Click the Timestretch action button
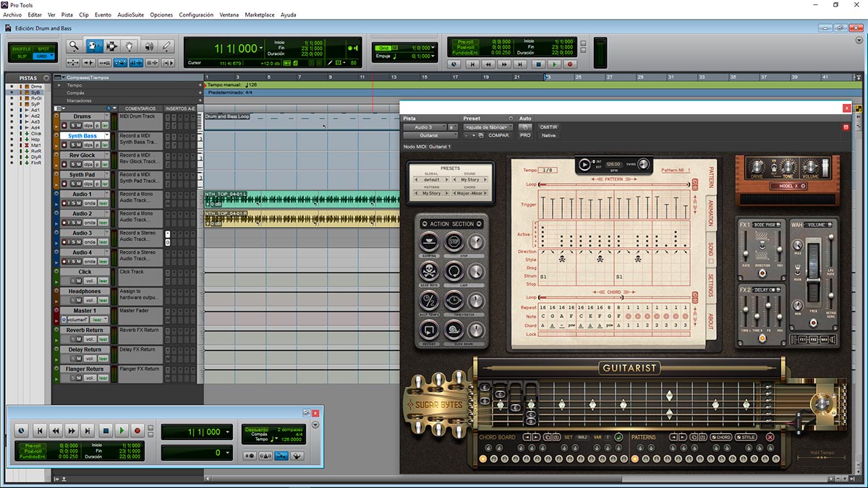868x488 pixels. tap(455, 301)
